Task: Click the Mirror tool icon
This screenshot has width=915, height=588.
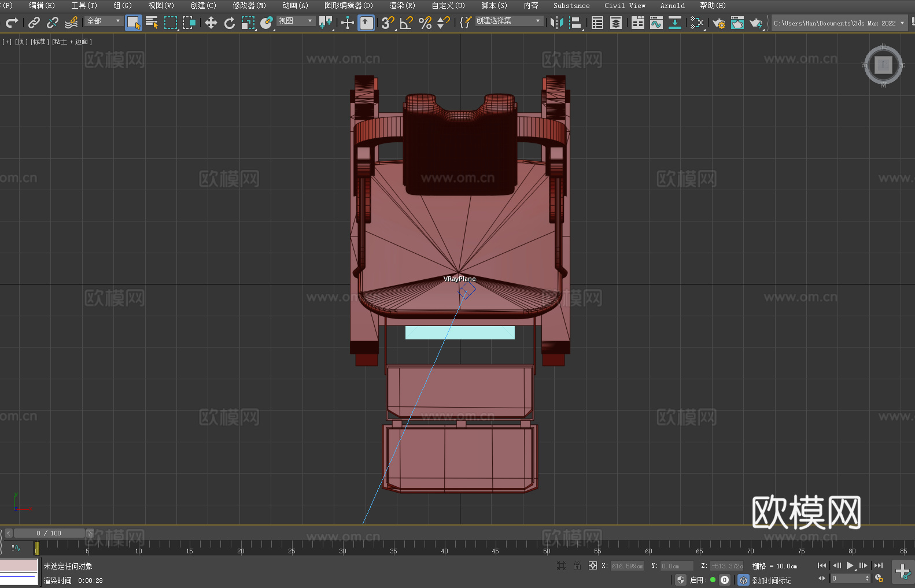Action: [557, 23]
